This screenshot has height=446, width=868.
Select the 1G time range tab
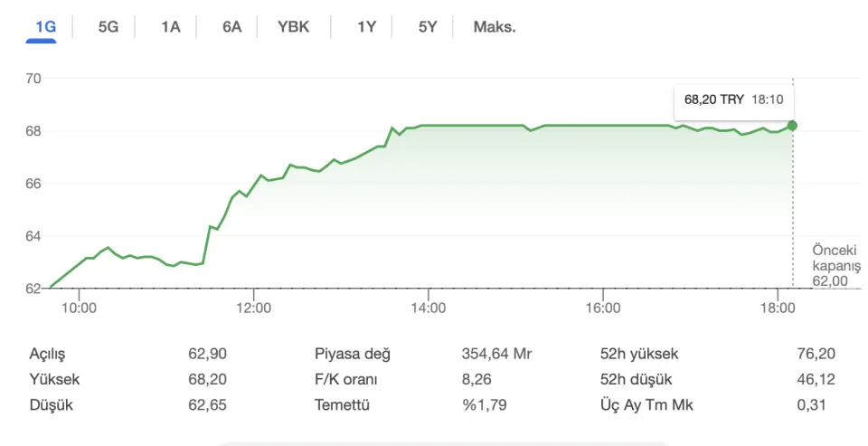pyautogui.click(x=46, y=26)
